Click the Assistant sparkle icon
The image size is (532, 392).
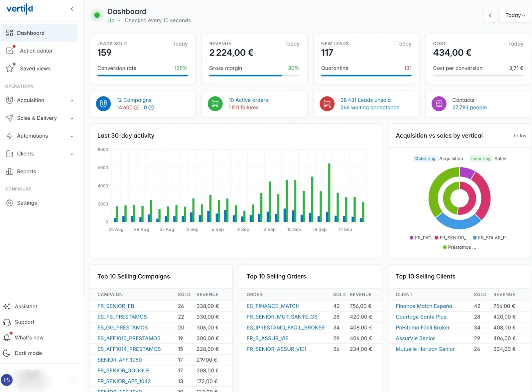pyautogui.click(x=7, y=306)
